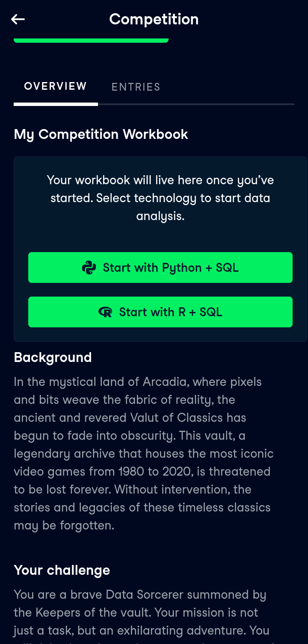
Task: Start with Python + SQL workbook
Action: coord(160,268)
